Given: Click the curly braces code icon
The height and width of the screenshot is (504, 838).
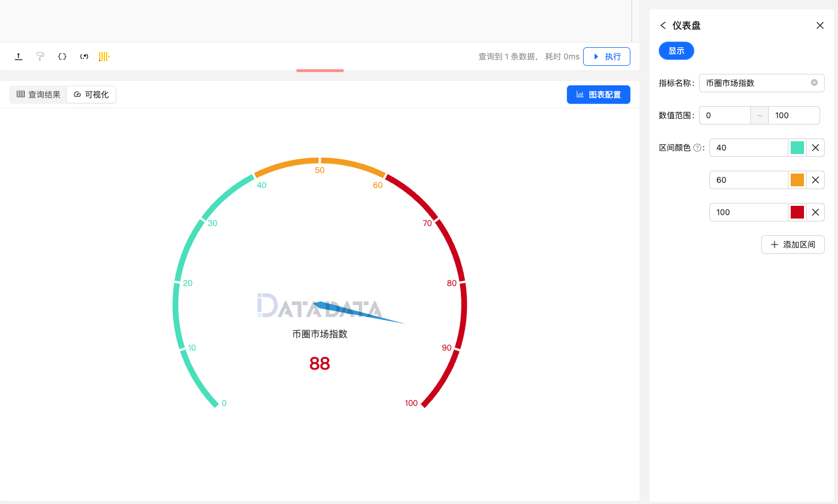Looking at the screenshot, I should point(62,56).
